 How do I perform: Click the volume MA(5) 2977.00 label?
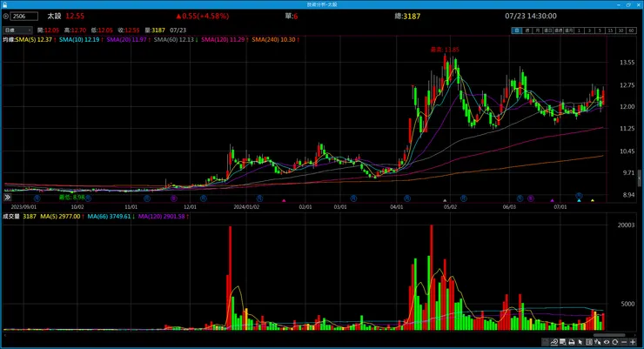pyautogui.click(x=62, y=217)
